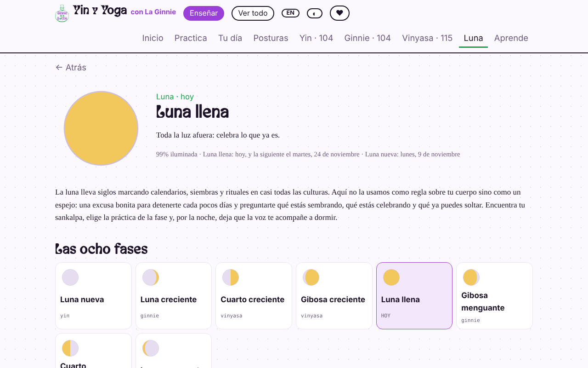Click the Luna nueva moon icon
Image resolution: width=588 pixels, height=368 pixels.
click(70, 277)
